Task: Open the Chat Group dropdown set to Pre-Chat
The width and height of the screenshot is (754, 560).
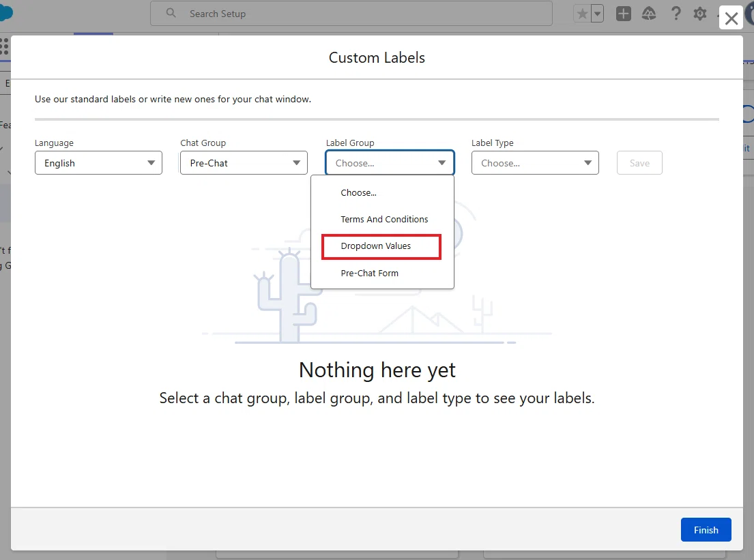Action: point(244,163)
